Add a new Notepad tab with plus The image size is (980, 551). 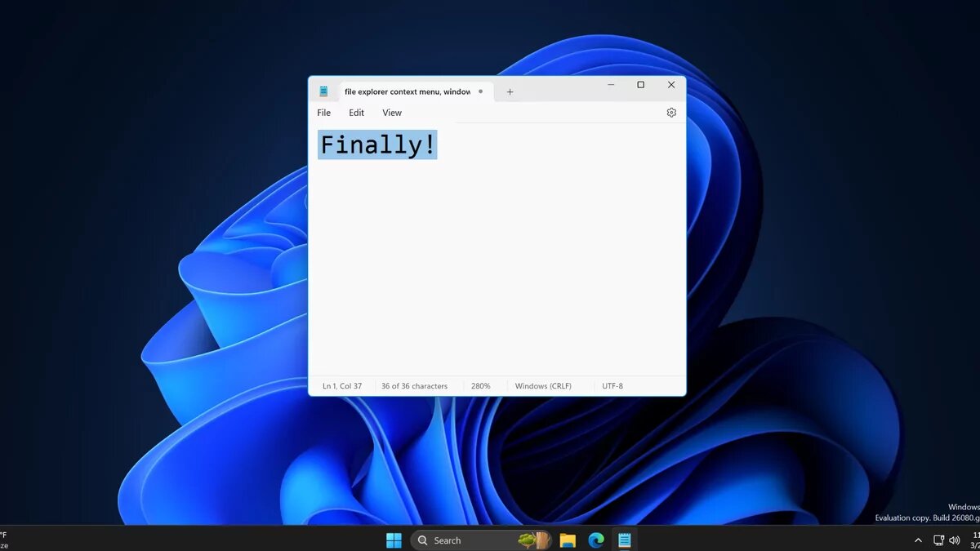(510, 91)
